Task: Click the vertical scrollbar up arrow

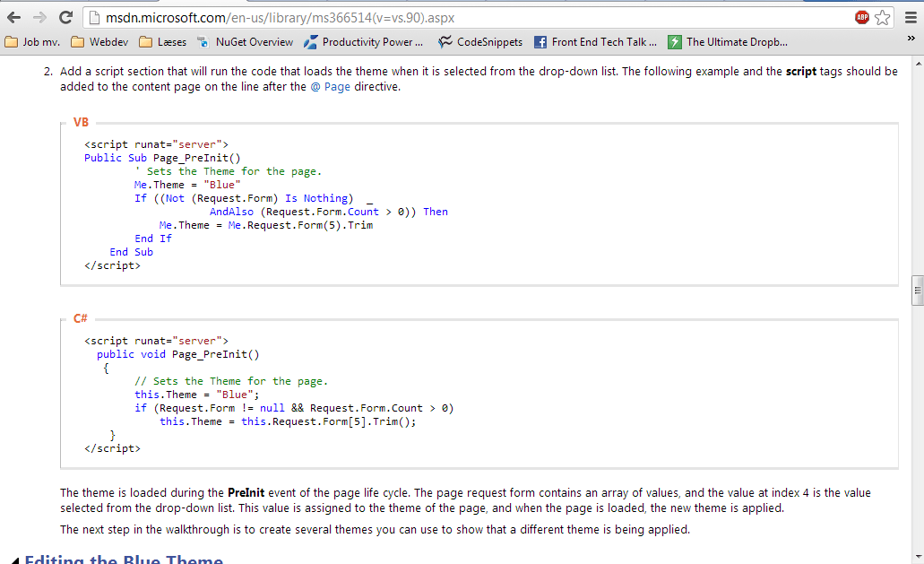Action: coord(918,63)
